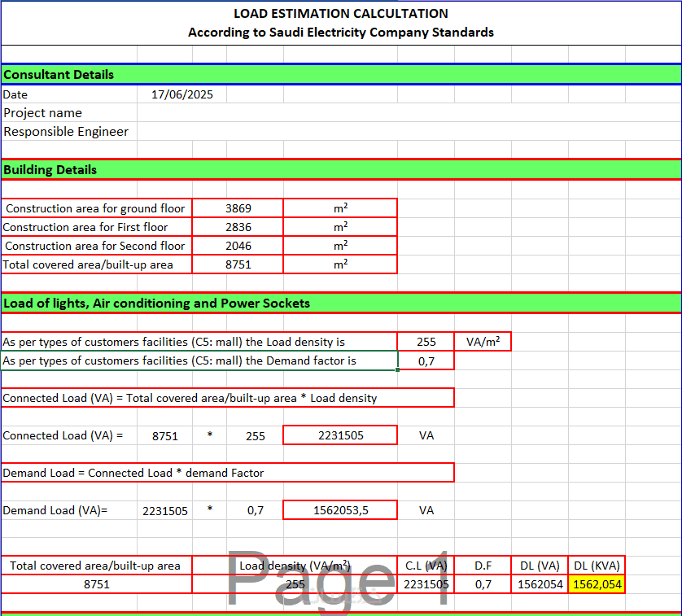Select total covered area value 8751 in Building Details

[238, 264]
